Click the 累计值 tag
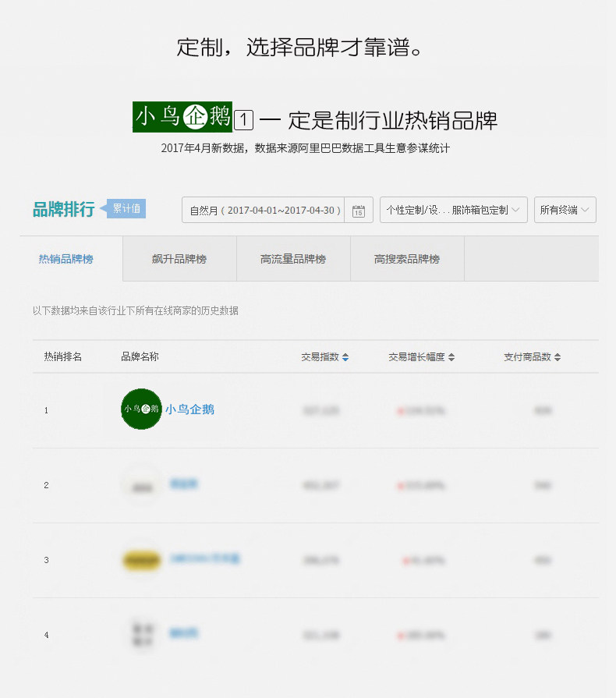This screenshot has width=616, height=698. click(126, 208)
